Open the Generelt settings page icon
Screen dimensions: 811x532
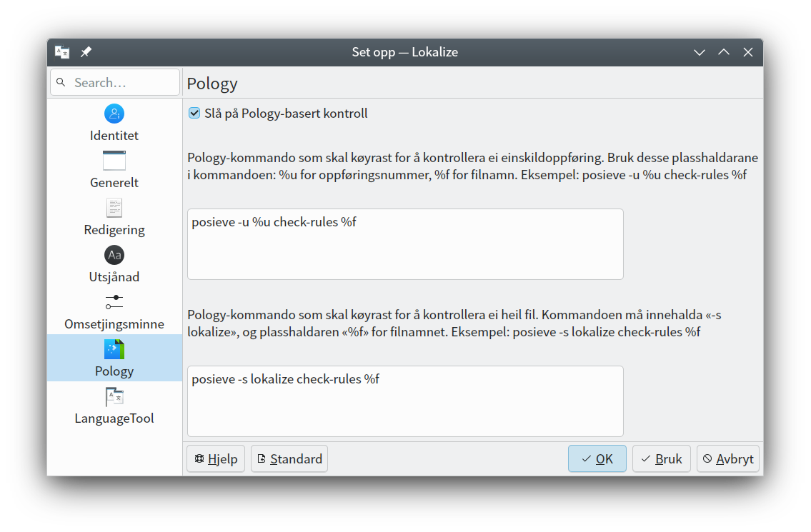(114, 161)
